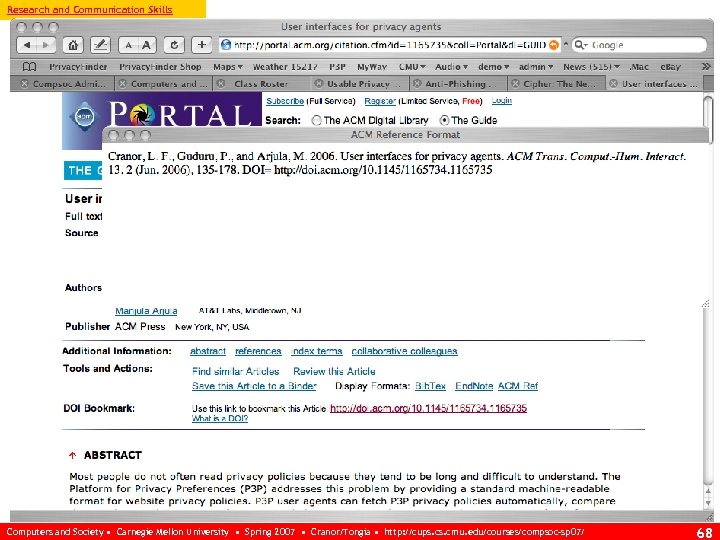
Task: Open the doi.acm.org bookmark link
Action: coord(428,408)
